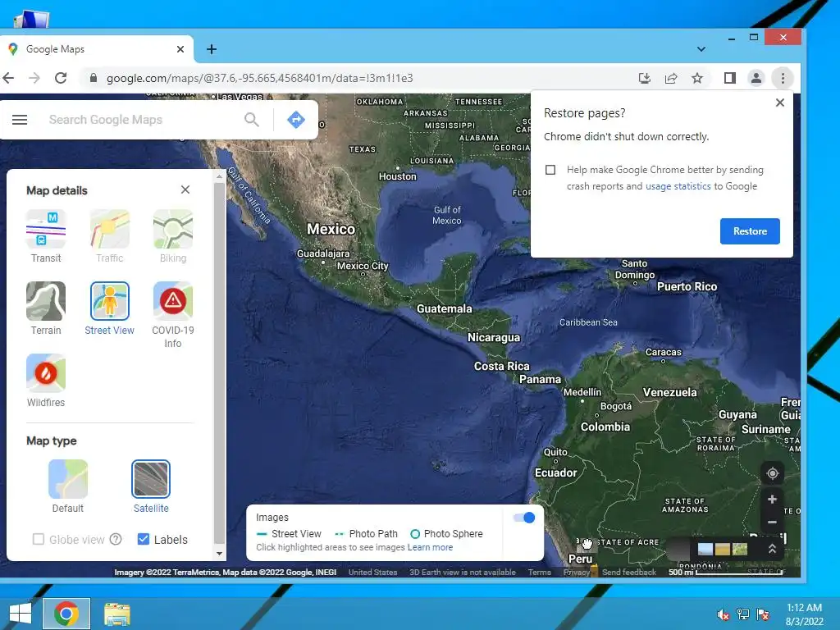Dismiss the Restore pages popup
Viewport: 840px width, 630px height.
coord(780,103)
